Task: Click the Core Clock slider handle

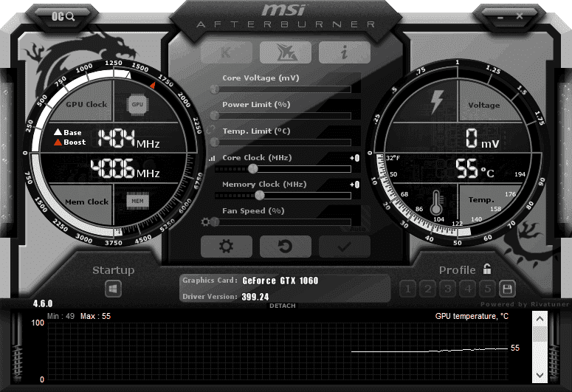Action: click(x=253, y=168)
